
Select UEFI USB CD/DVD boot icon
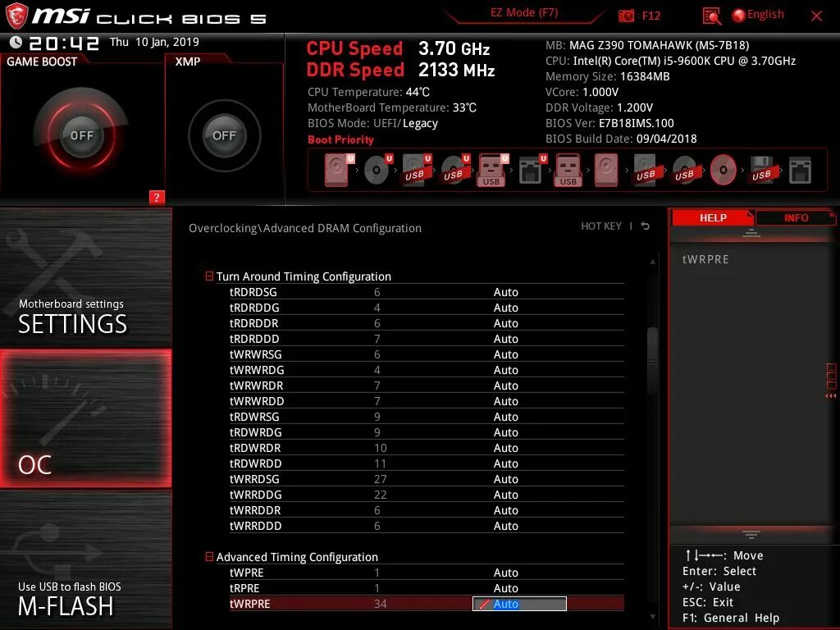pyautogui.click(x=454, y=171)
